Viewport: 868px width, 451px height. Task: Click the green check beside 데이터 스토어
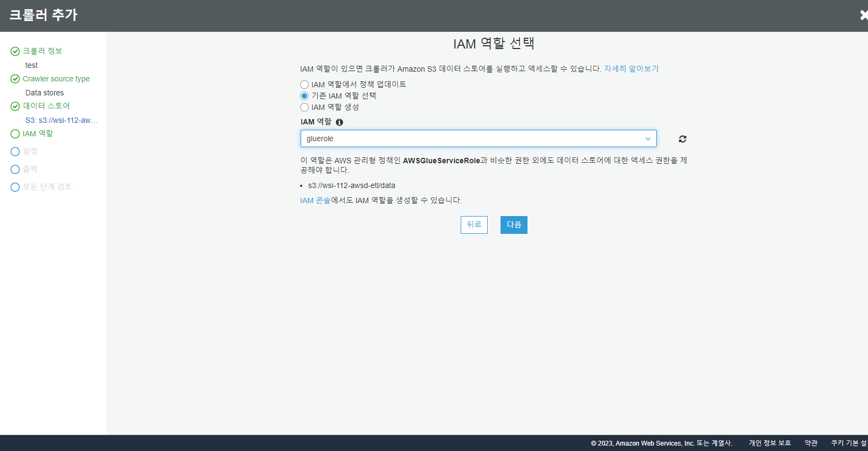(15, 106)
